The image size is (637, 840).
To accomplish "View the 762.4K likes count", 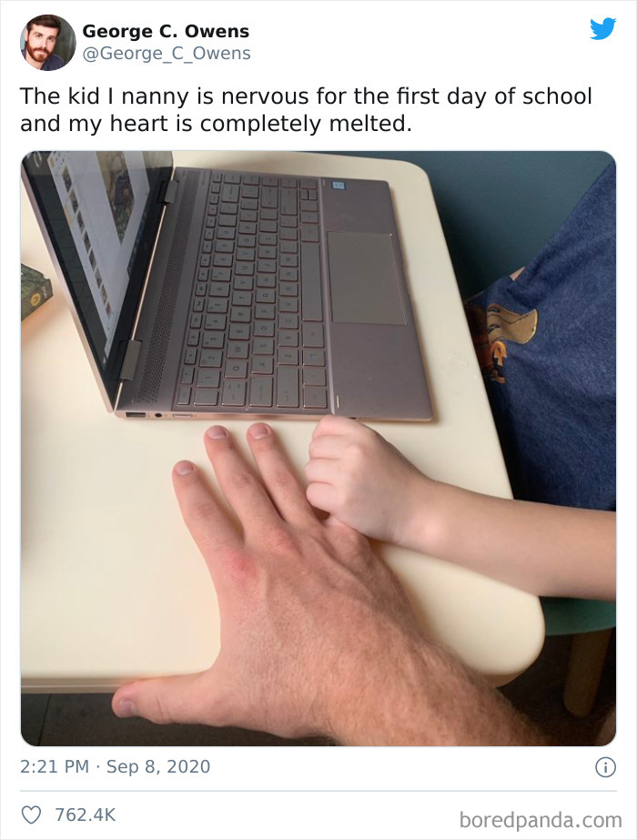I will [x=86, y=815].
